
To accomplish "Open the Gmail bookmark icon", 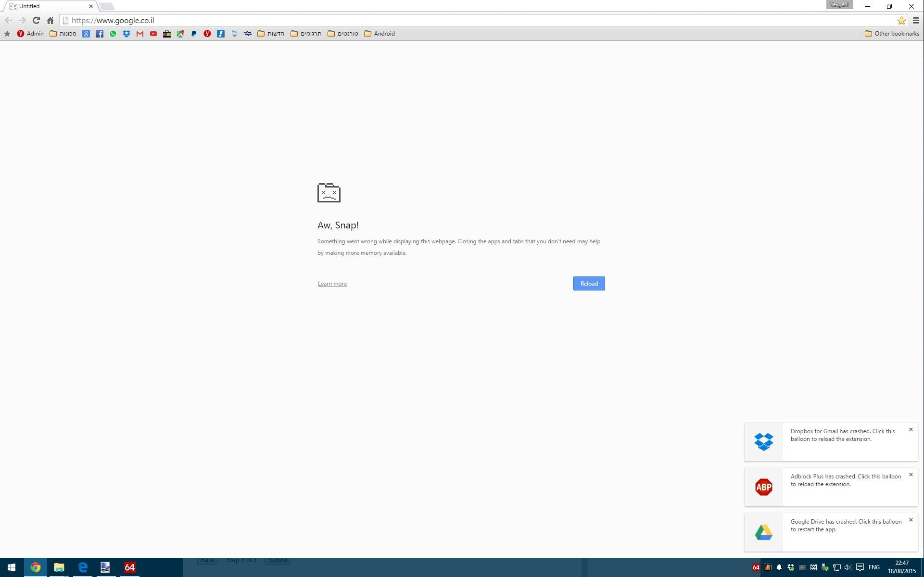I will 140,34.
